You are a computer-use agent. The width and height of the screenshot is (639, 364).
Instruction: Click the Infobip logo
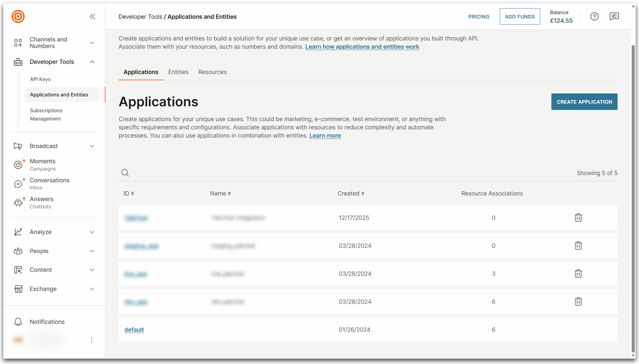coord(18,16)
